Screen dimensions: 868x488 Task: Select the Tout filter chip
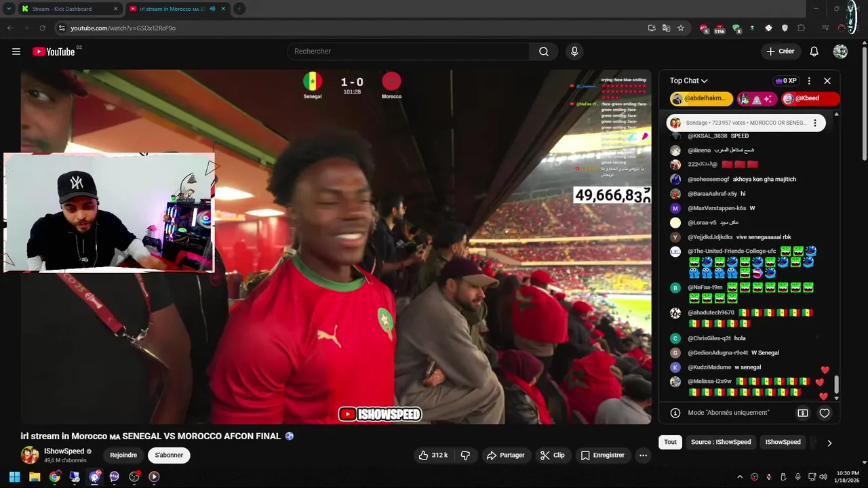pyautogui.click(x=670, y=442)
